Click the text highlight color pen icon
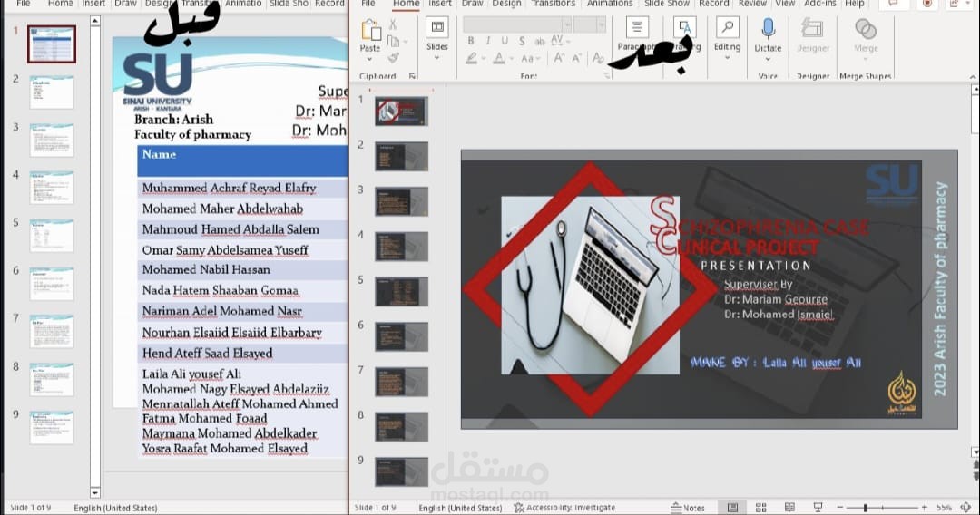The width and height of the screenshot is (980, 515). click(x=472, y=58)
